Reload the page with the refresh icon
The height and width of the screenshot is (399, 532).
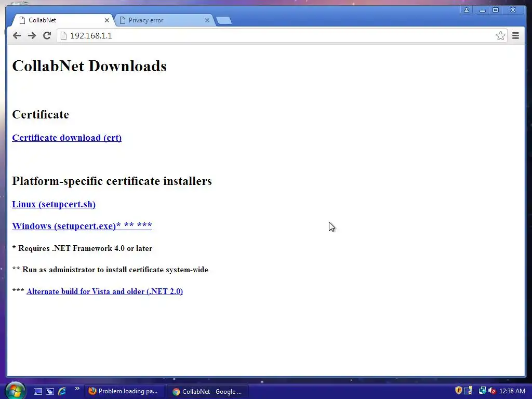click(47, 36)
